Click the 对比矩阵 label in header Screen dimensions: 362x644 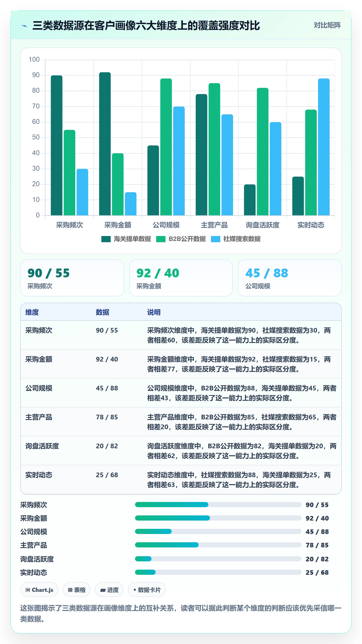click(327, 25)
